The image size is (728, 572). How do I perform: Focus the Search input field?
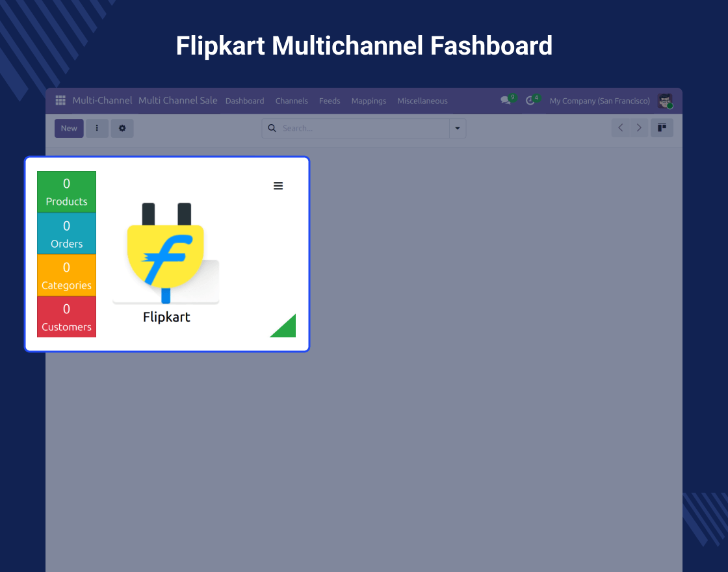365,128
